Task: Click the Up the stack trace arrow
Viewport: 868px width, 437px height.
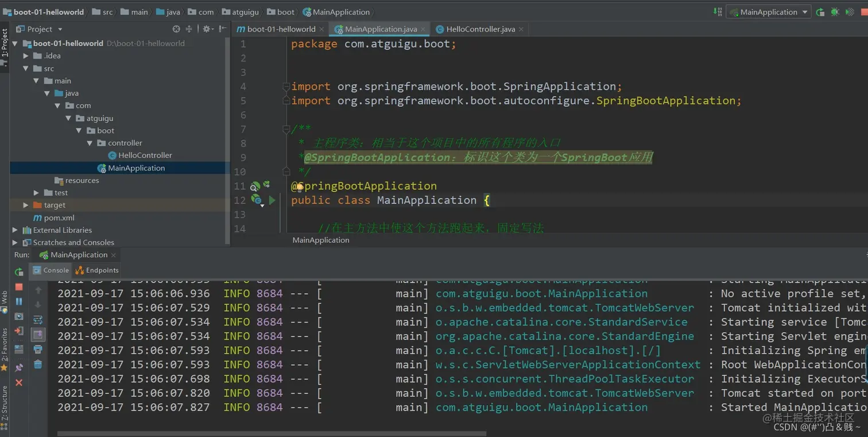Action: 38,291
